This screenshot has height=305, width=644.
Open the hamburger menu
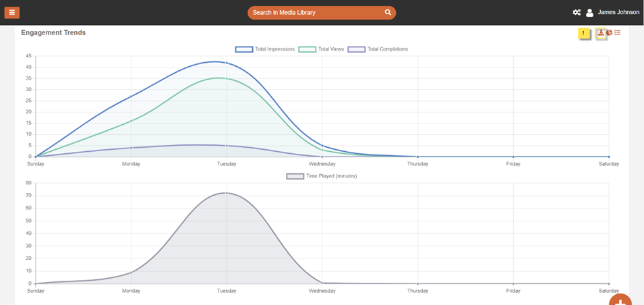pyautogui.click(x=12, y=12)
